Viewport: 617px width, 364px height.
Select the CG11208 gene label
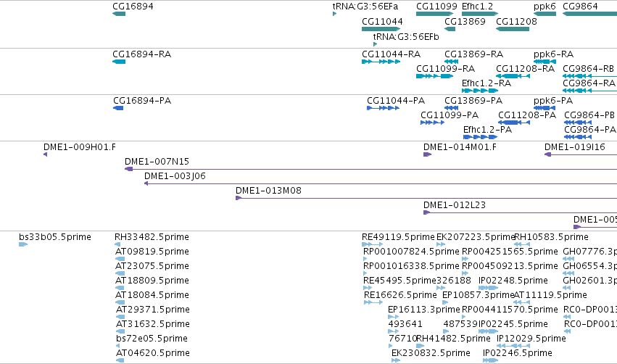click(x=516, y=21)
